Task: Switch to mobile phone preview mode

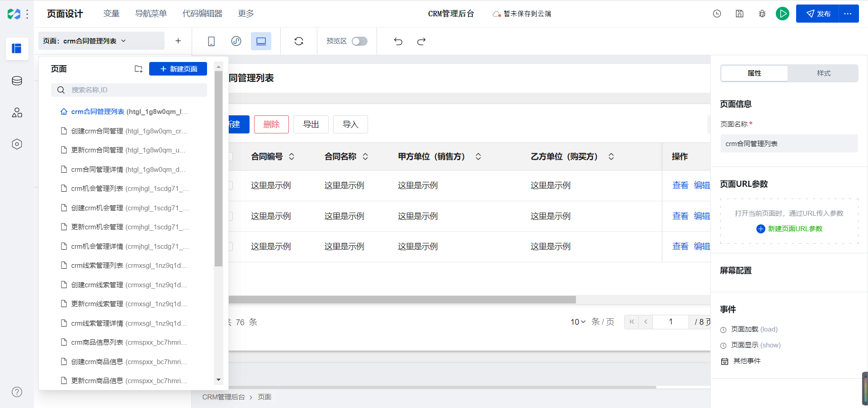Action: pos(211,41)
